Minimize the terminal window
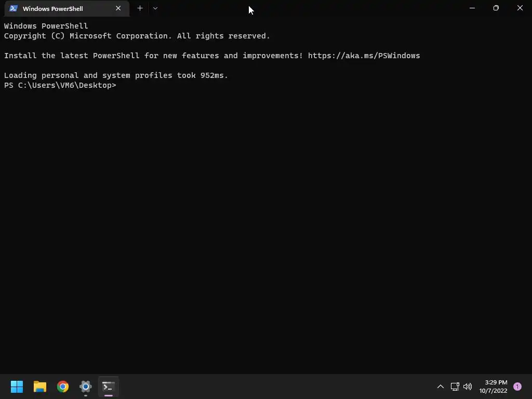The height and width of the screenshot is (399, 532). (472, 8)
